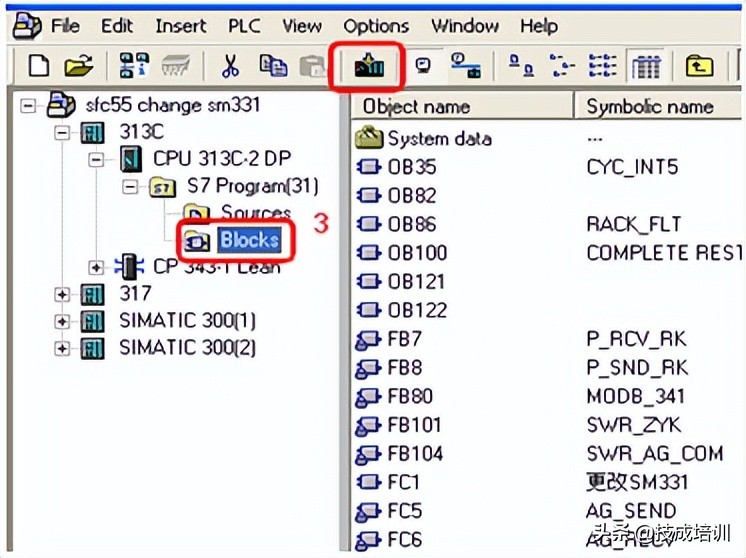Open the View menu
746x558 pixels.
[x=302, y=26]
